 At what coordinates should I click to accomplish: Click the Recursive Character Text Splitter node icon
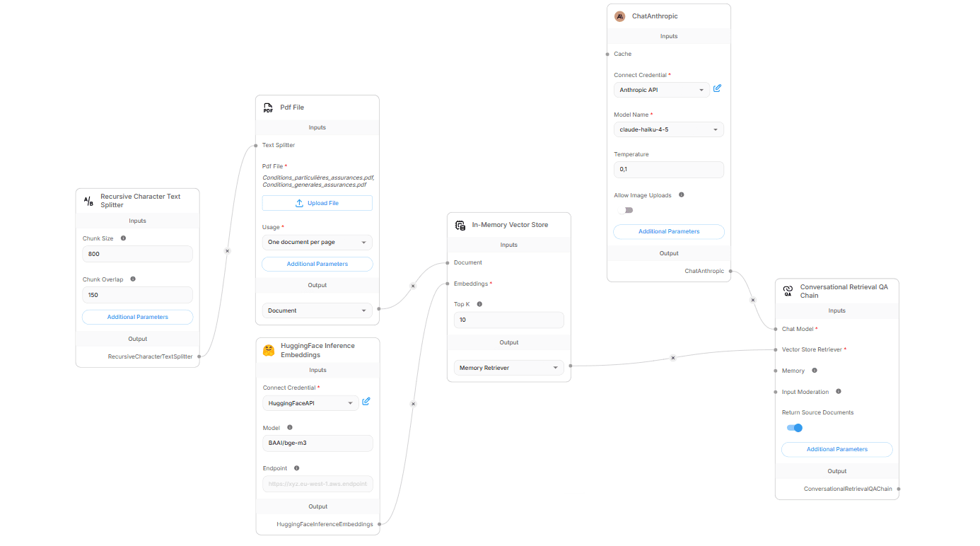(x=88, y=201)
